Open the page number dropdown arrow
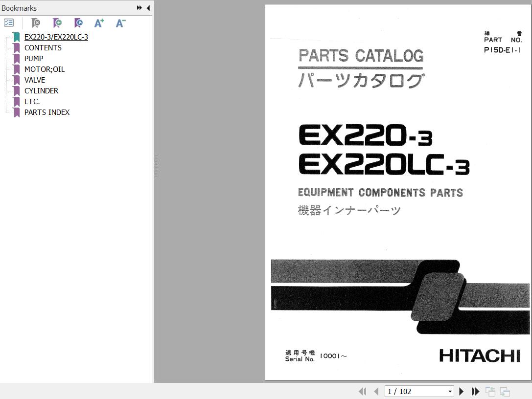 pyautogui.click(x=450, y=392)
